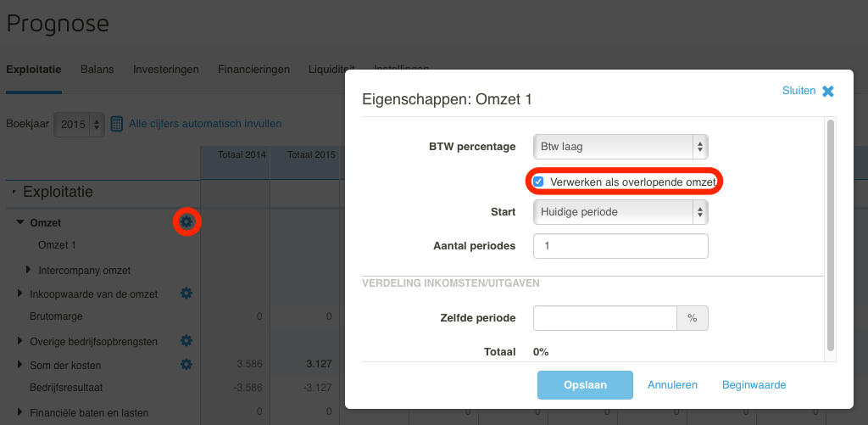The image size is (868, 425).
Task: Click the -3.586 Bedrijfsresultaat value
Action: coord(248,388)
